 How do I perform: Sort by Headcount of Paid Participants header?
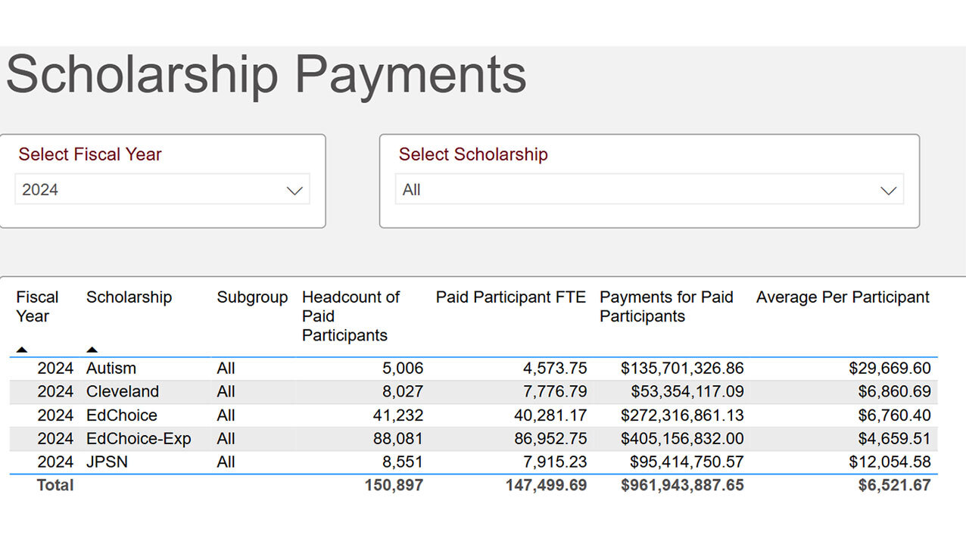[351, 316]
